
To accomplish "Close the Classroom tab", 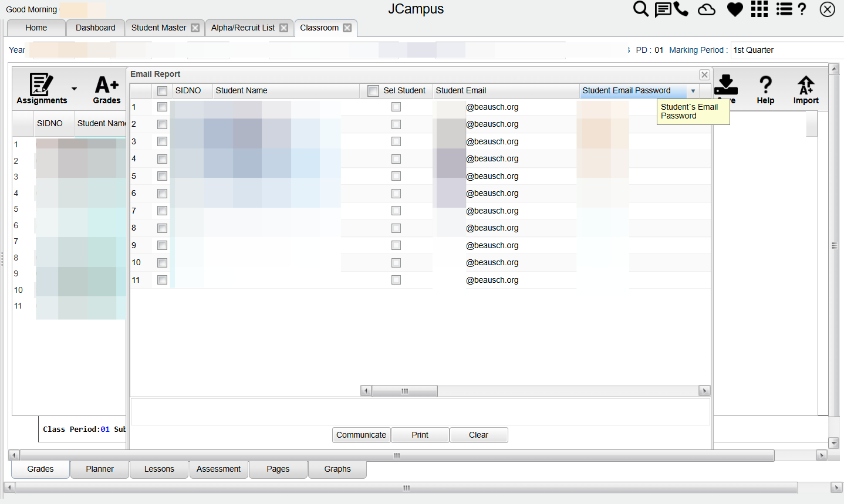I will point(347,28).
